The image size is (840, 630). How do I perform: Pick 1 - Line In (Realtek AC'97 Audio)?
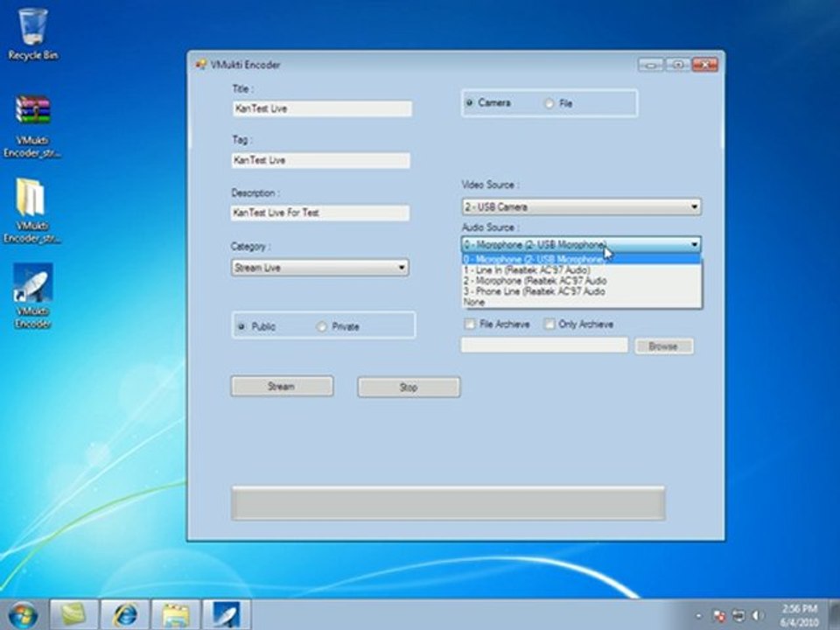pyautogui.click(x=581, y=270)
